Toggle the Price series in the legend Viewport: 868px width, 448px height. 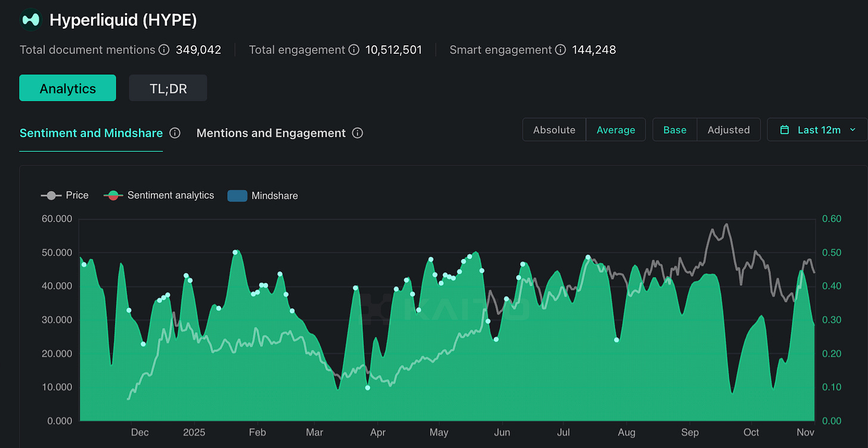tap(64, 195)
